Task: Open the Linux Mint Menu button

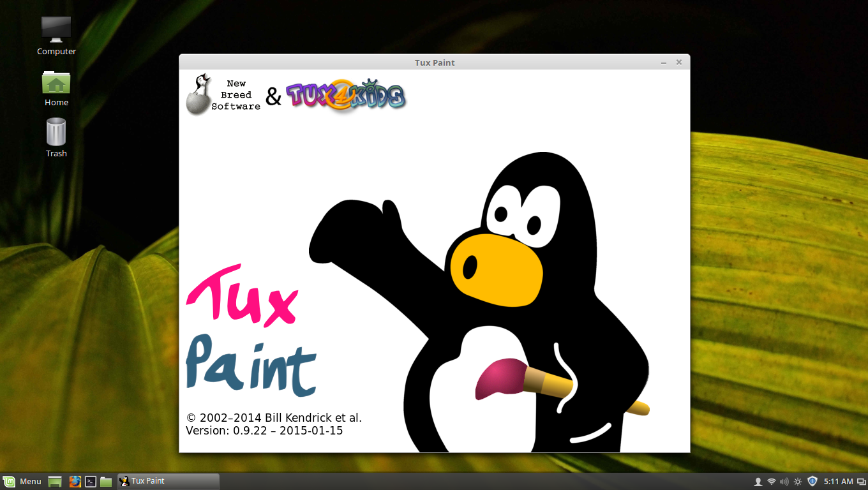Action: [x=22, y=481]
